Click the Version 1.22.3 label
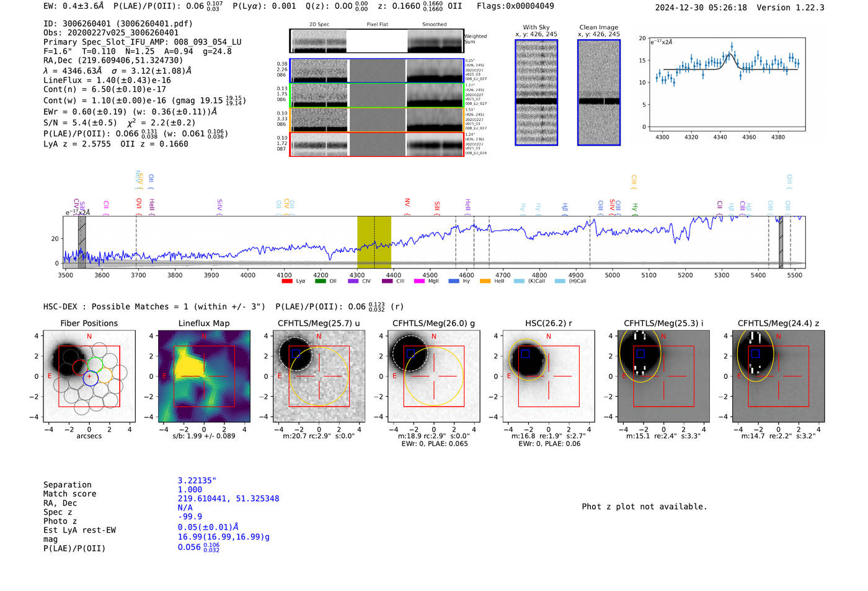 tap(790, 7)
